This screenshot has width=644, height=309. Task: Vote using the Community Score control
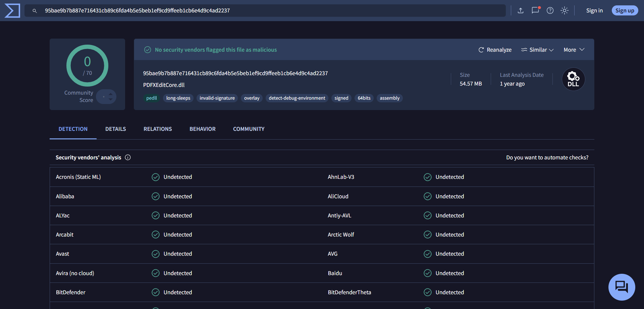[106, 97]
